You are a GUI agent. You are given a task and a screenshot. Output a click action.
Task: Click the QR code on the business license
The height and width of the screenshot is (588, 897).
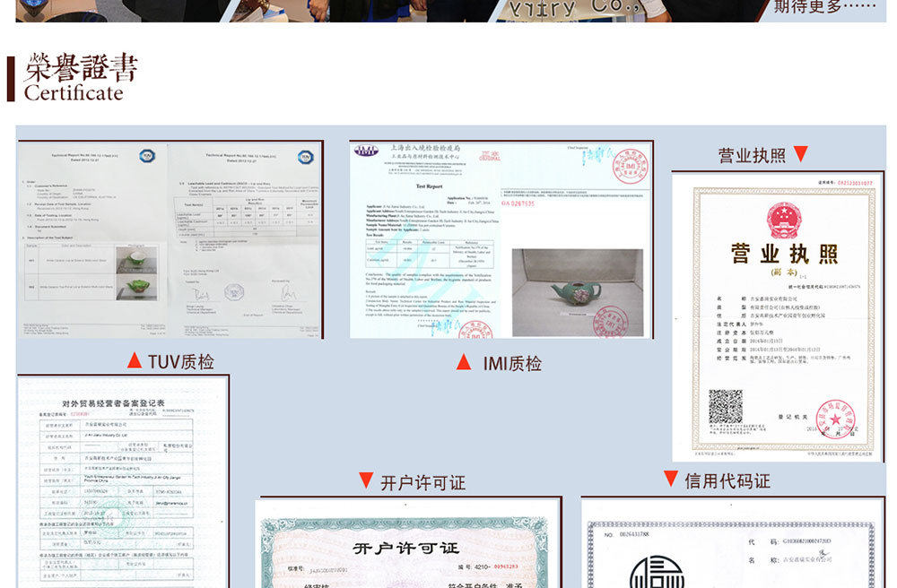tap(726, 406)
